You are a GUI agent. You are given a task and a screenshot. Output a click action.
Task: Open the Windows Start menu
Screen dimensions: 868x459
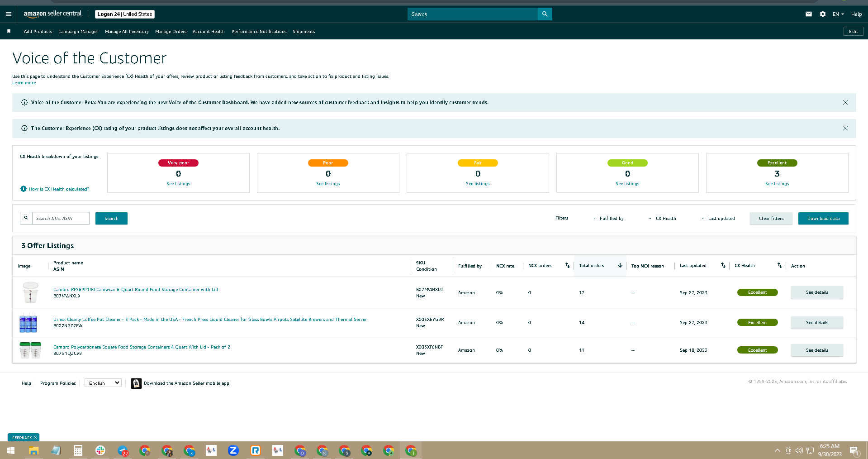tap(11, 450)
